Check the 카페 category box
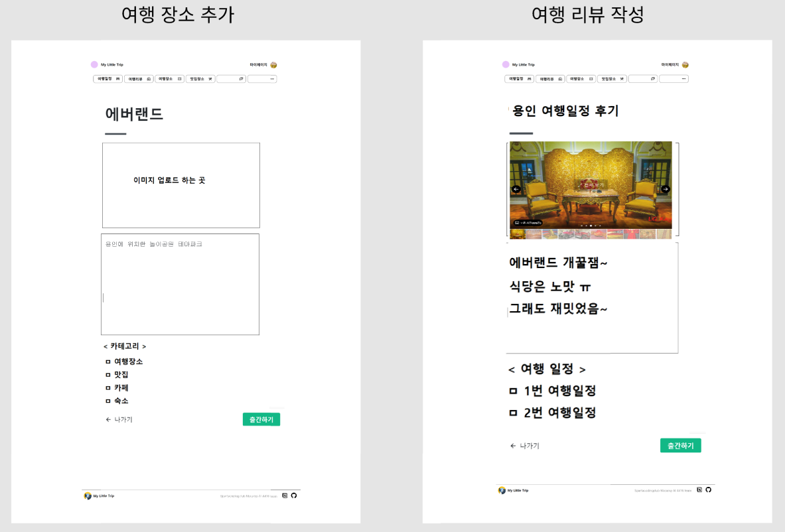 [107, 388]
